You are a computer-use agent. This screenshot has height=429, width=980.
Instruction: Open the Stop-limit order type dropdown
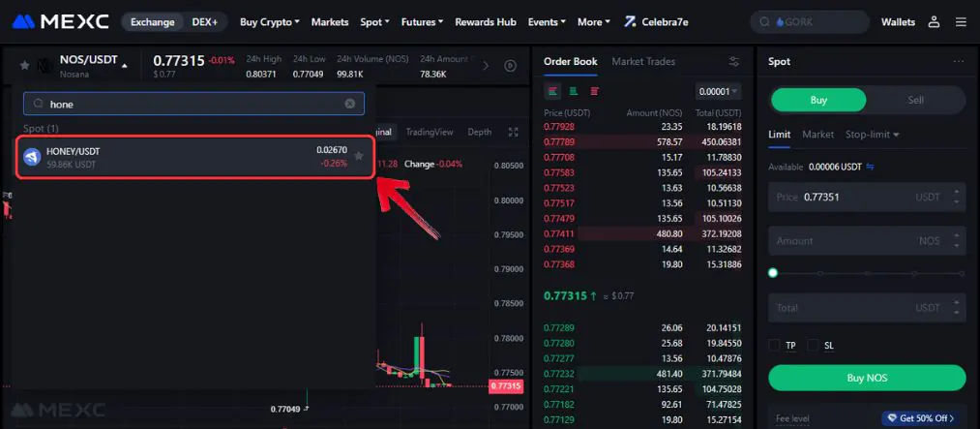pyautogui.click(x=873, y=135)
